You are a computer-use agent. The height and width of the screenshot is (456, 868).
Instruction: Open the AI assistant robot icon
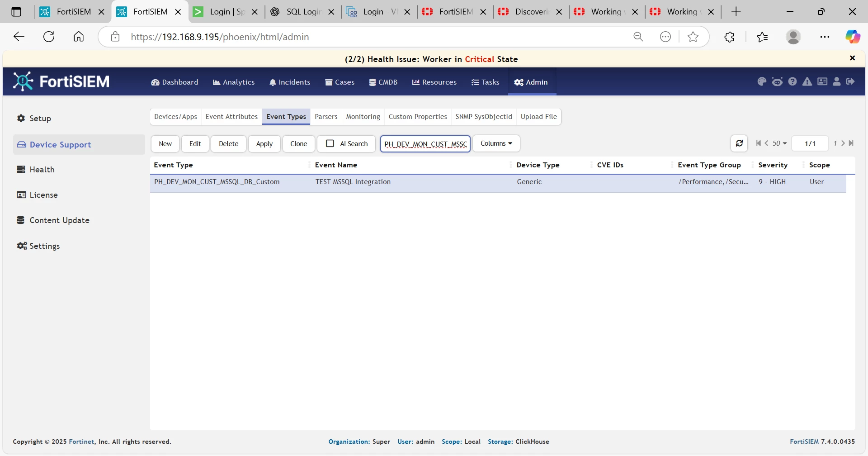(777, 81)
